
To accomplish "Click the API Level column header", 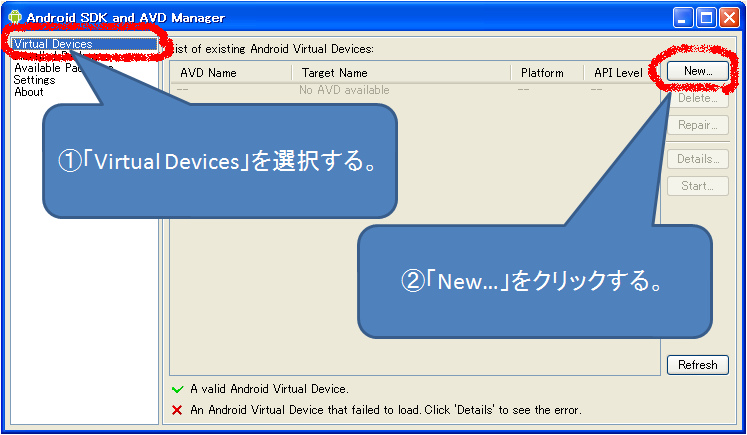I will (618, 73).
